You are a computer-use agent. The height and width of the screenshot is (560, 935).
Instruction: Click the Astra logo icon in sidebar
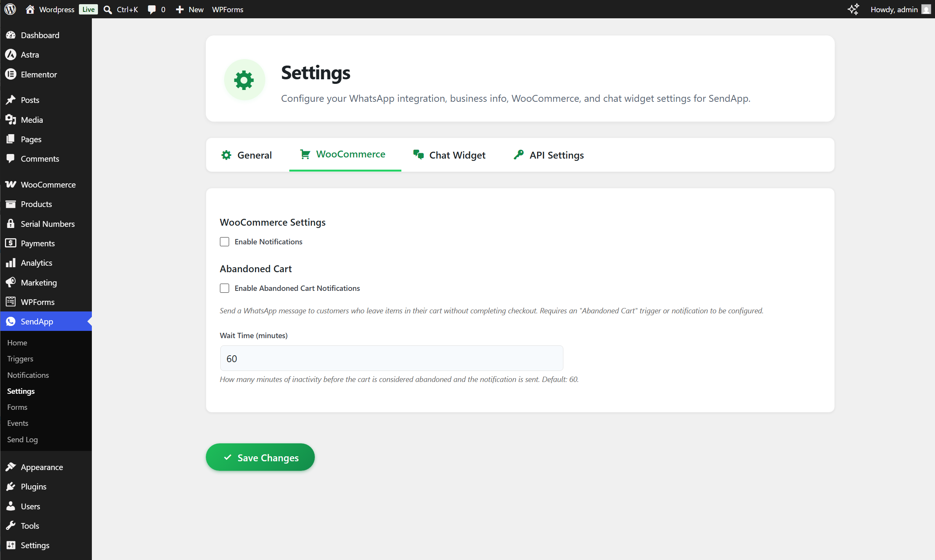tap(11, 55)
